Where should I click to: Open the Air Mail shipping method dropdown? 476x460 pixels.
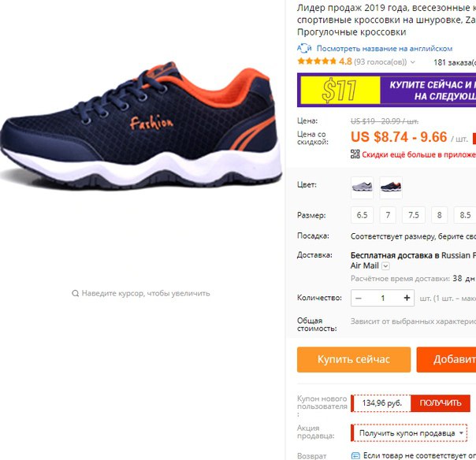point(385,266)
